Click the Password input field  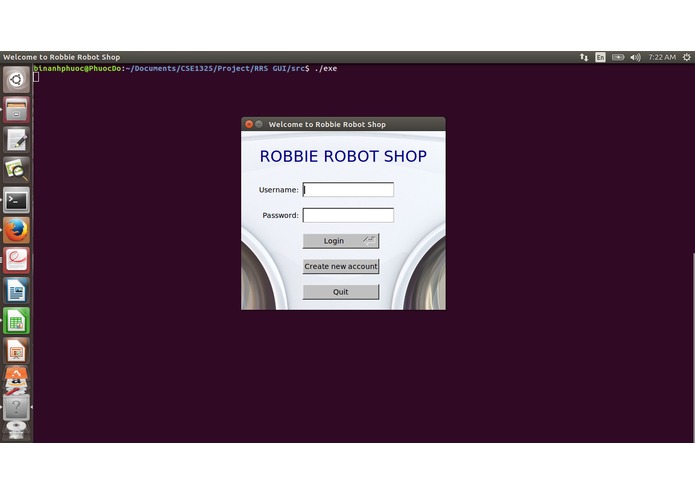tap(348, 215)
